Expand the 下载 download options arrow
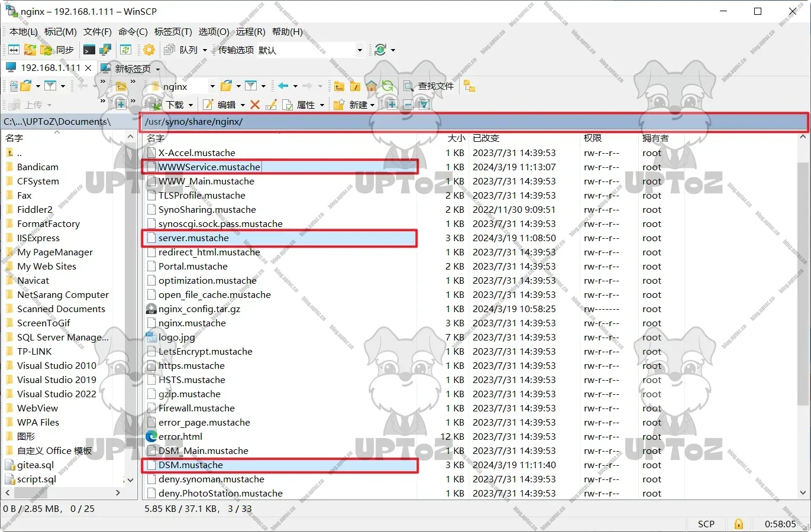811x532 pixels. pyautogui.click(x=190, y=105)
